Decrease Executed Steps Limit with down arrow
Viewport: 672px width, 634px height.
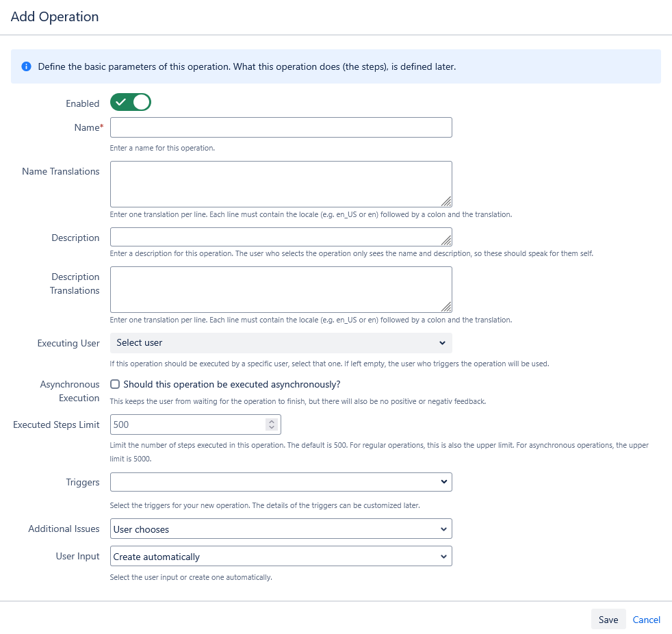coord(272,428)
